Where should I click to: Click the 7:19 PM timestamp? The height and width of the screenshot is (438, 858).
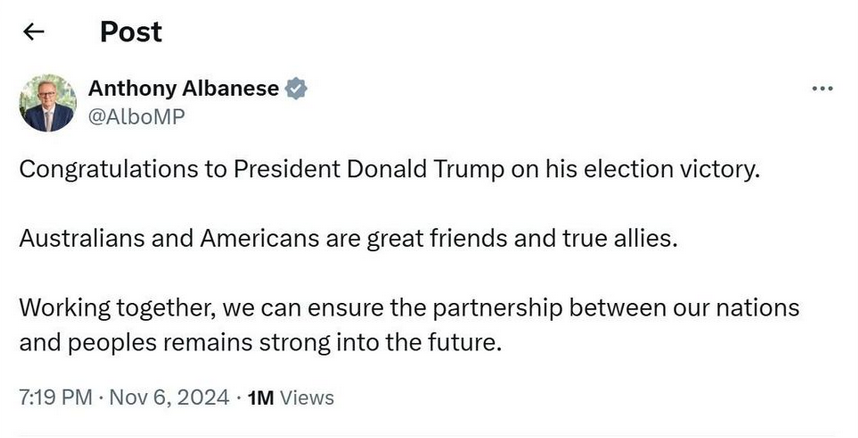click(x=55, y=397)
